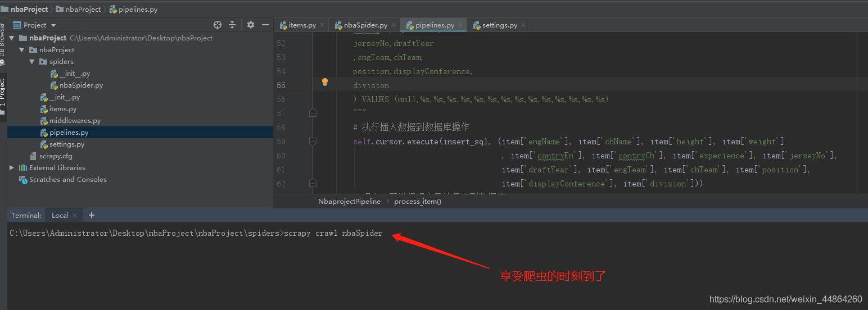Toggle fold marker at line 62
The height and width of the screenshot is (310, 868).
pyautogui.click(x=313, y=183)
